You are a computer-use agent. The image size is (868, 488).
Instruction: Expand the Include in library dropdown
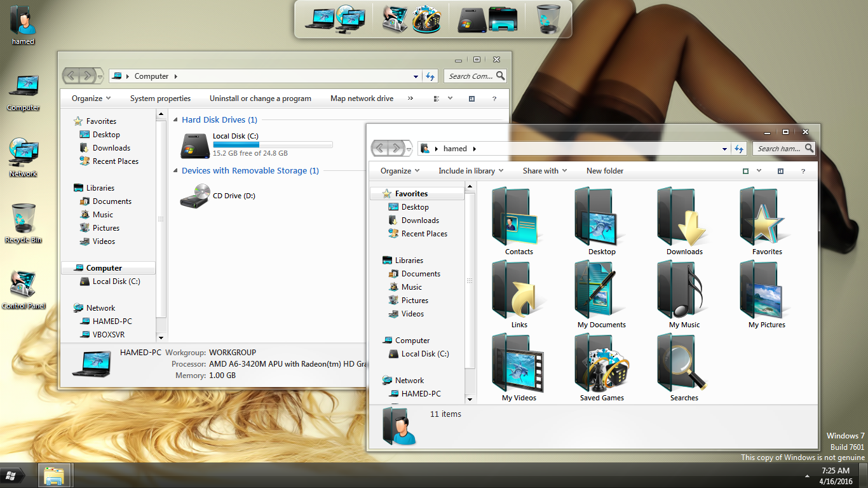(470, 171)
